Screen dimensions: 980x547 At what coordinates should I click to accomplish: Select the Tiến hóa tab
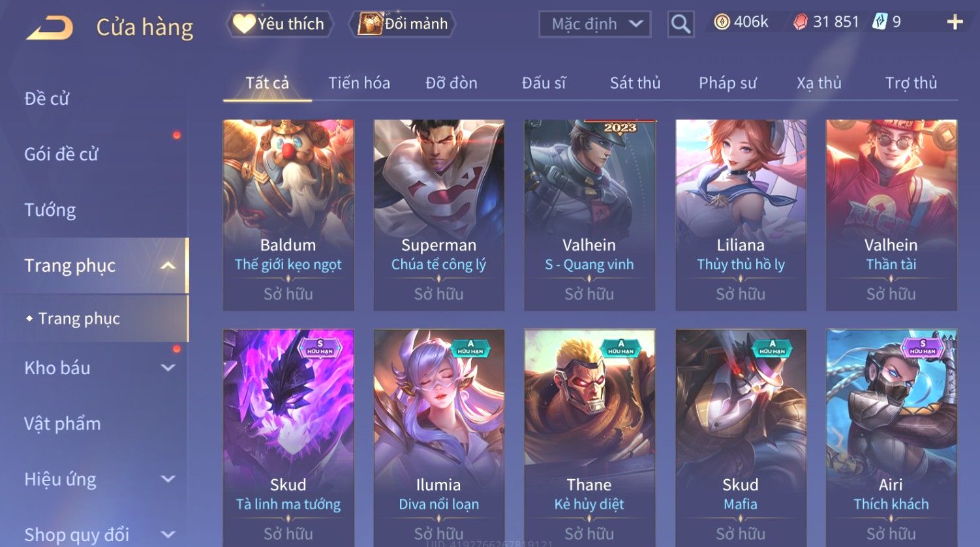point(359,83)
